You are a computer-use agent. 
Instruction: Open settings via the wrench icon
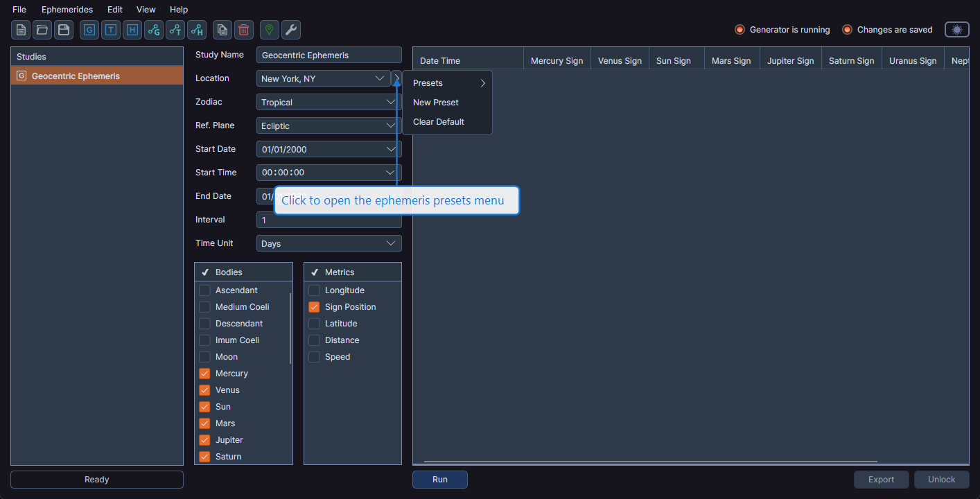point(290,30)
